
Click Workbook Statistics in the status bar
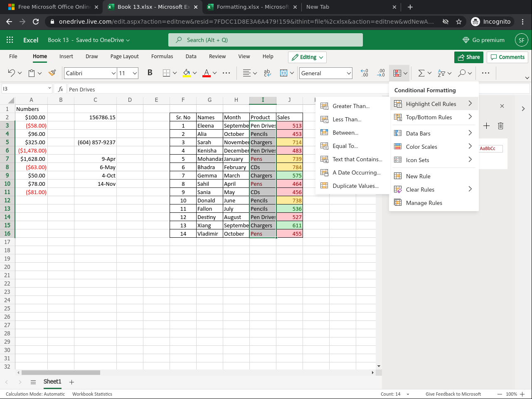(92, 394)
